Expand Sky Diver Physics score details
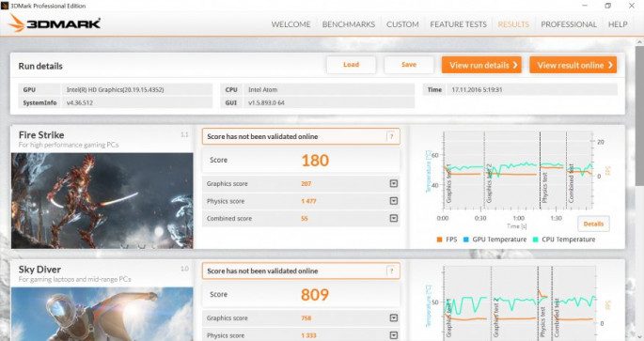Viewport: 644px width, 341px height. [394, 335]
